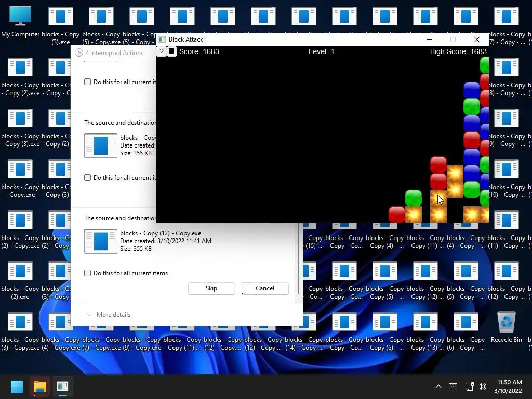Check 'Do this for all current items' above Skip
The width and height of the screenshot is (532, 399).
click(x=87, y=273)
